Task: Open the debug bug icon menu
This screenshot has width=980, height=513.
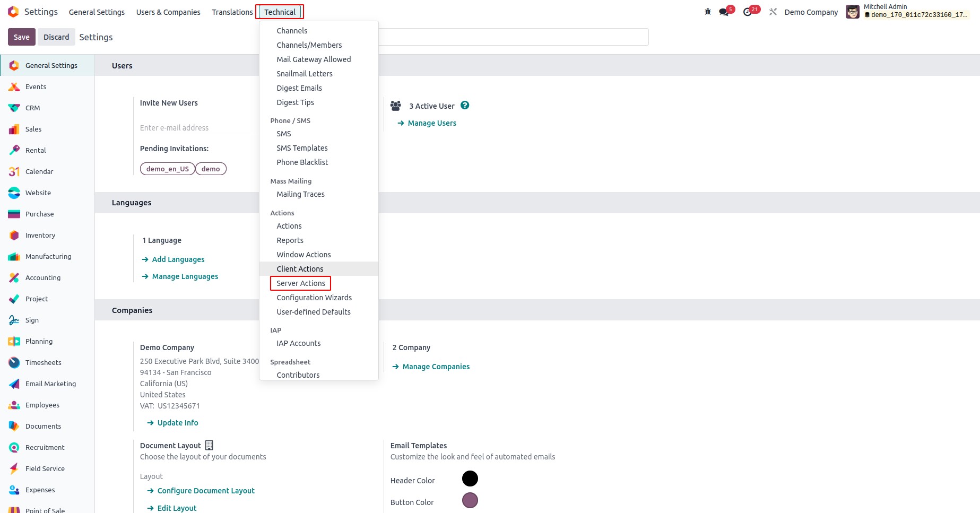Action: [x=708, y=12]
